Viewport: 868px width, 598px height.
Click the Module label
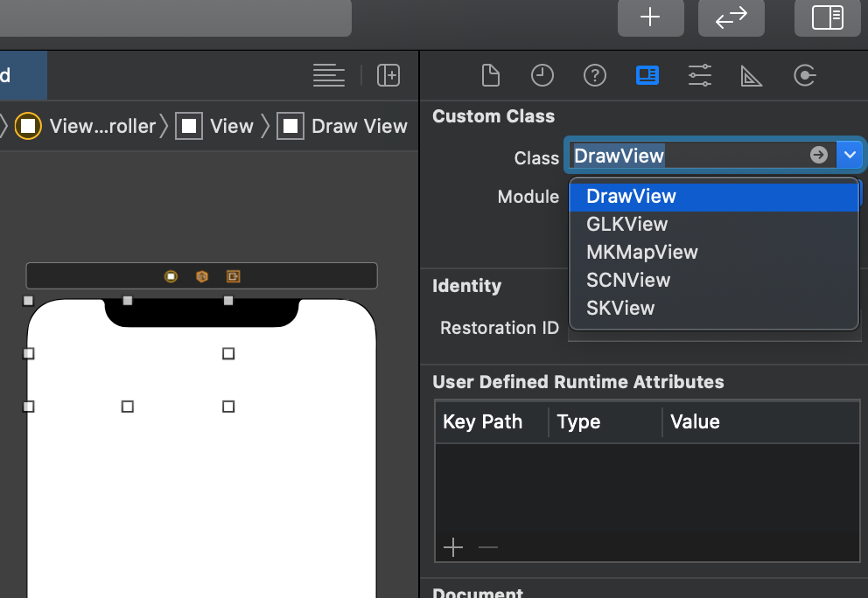(x=528, y=197)
